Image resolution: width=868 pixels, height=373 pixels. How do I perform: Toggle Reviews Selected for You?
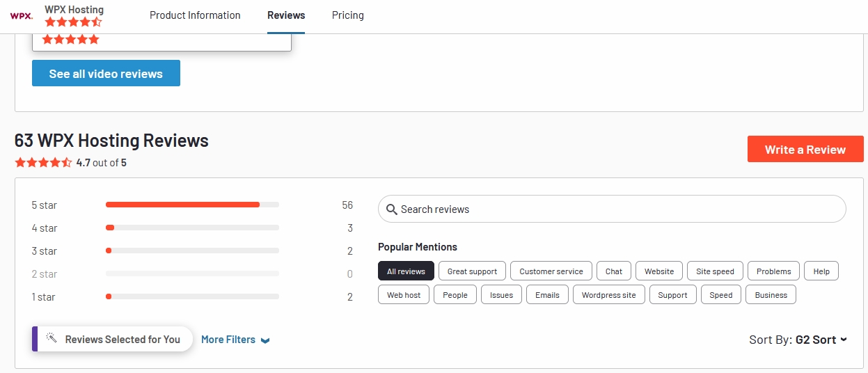pos(113,340)
